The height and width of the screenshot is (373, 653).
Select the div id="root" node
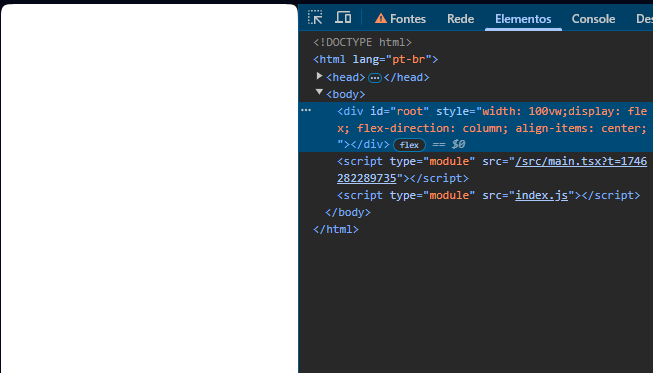(476, 127)
